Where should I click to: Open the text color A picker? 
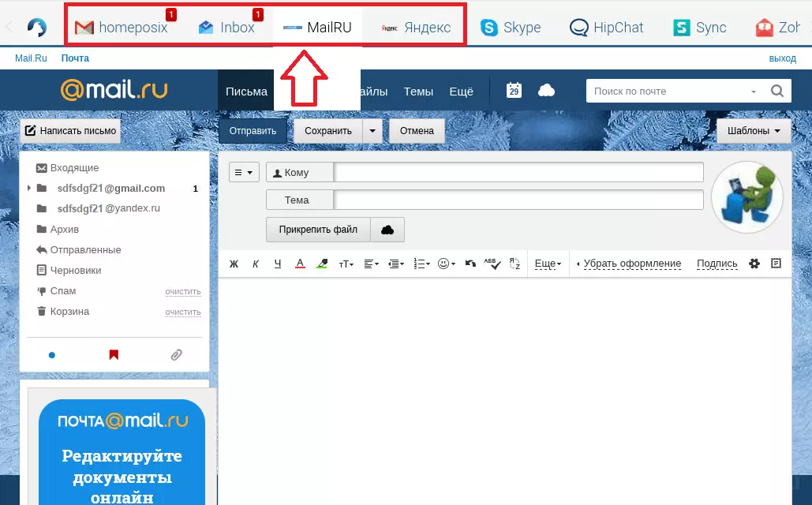[x=300, y=264]
